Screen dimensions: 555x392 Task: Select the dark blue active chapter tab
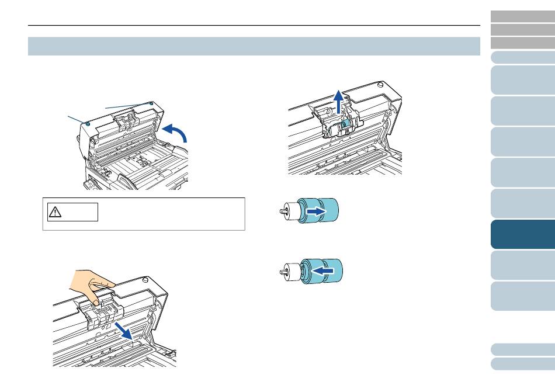tap(523, 234)
